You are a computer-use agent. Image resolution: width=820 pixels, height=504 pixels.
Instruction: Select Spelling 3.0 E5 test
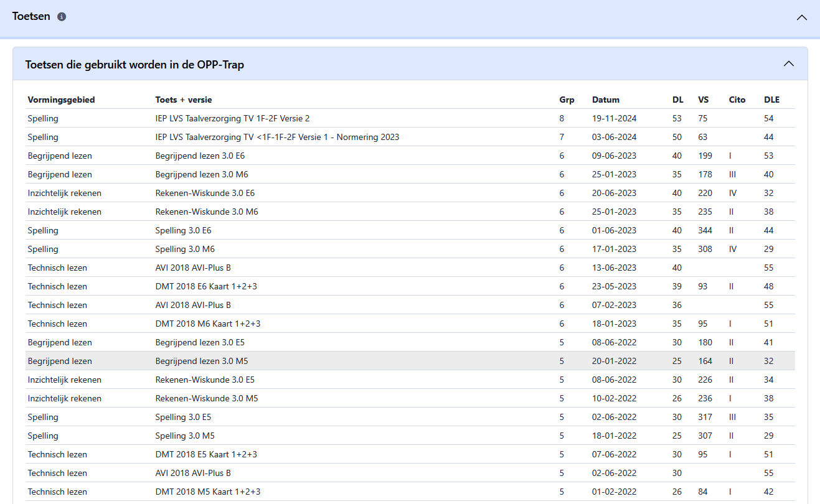click(x=410, y=417)
